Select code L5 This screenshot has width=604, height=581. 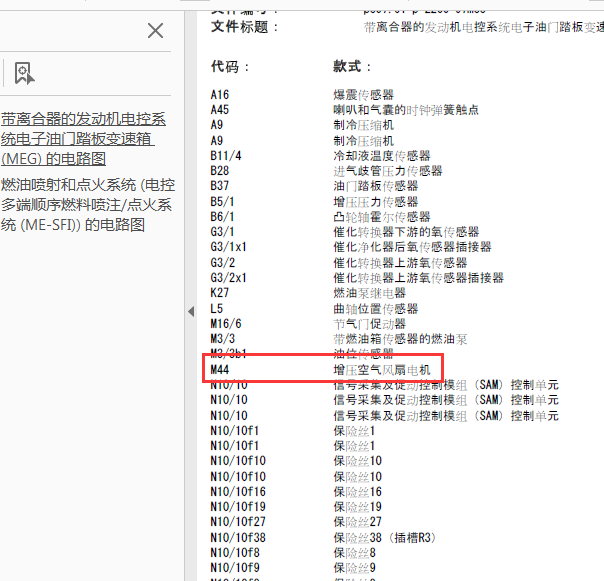click(x=216, y=308)
